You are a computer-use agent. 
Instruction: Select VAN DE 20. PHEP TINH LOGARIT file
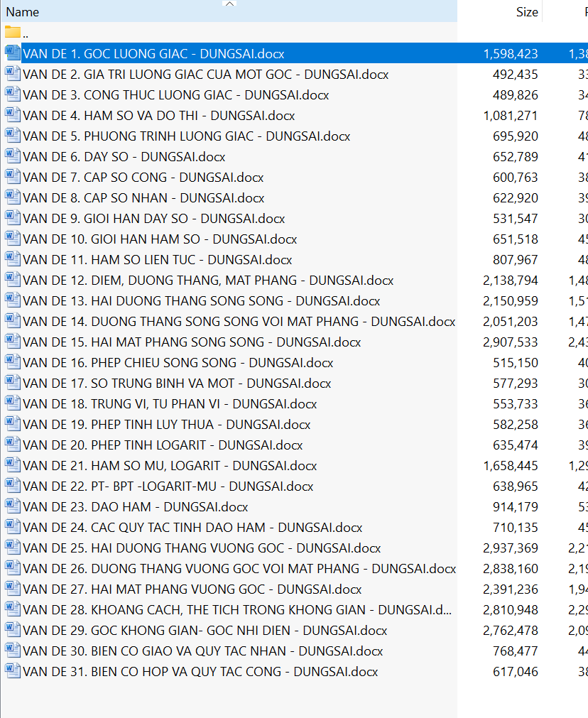click(163, 445)
